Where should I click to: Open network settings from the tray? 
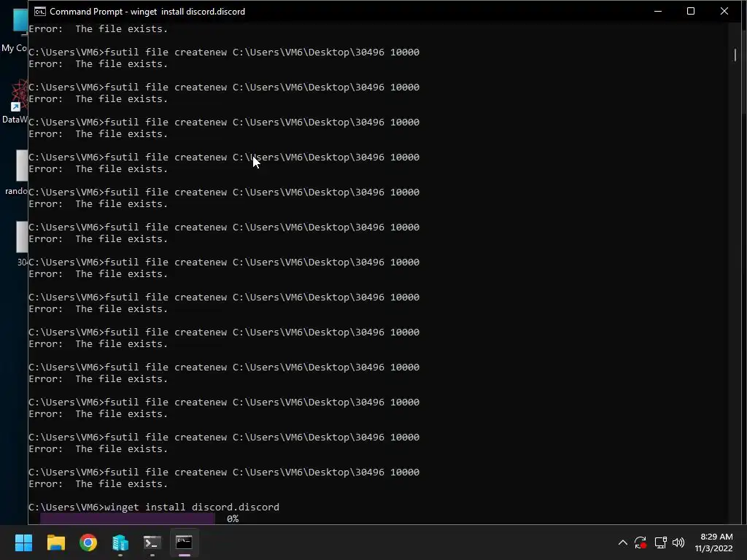click(x=660, y=542)
